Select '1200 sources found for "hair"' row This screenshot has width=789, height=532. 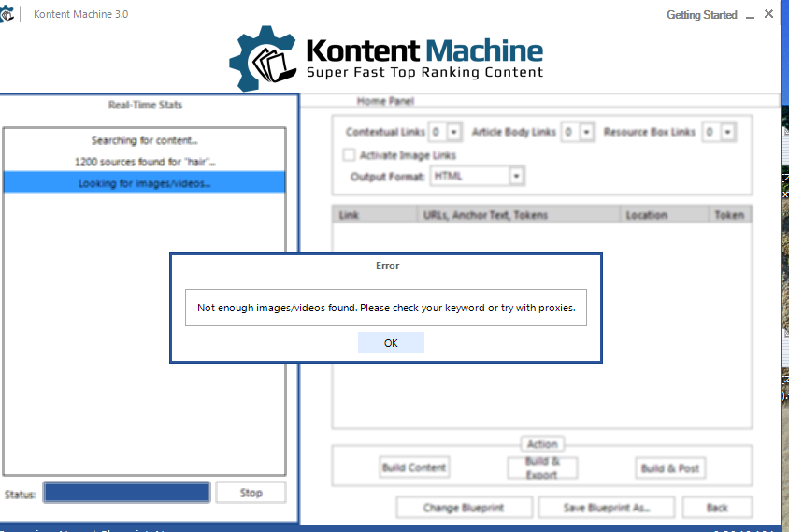tap(144, 162)
